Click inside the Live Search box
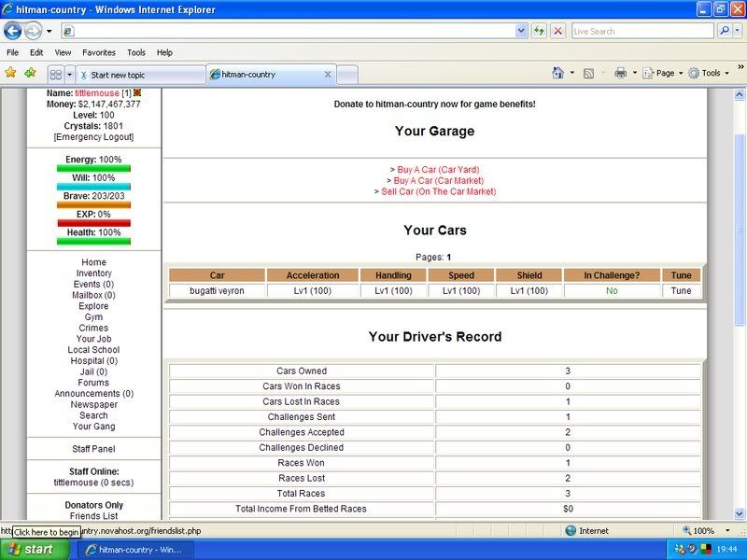The width and height of the screenshot is (747, 560). pyautogui.click(x=640, y=31)
